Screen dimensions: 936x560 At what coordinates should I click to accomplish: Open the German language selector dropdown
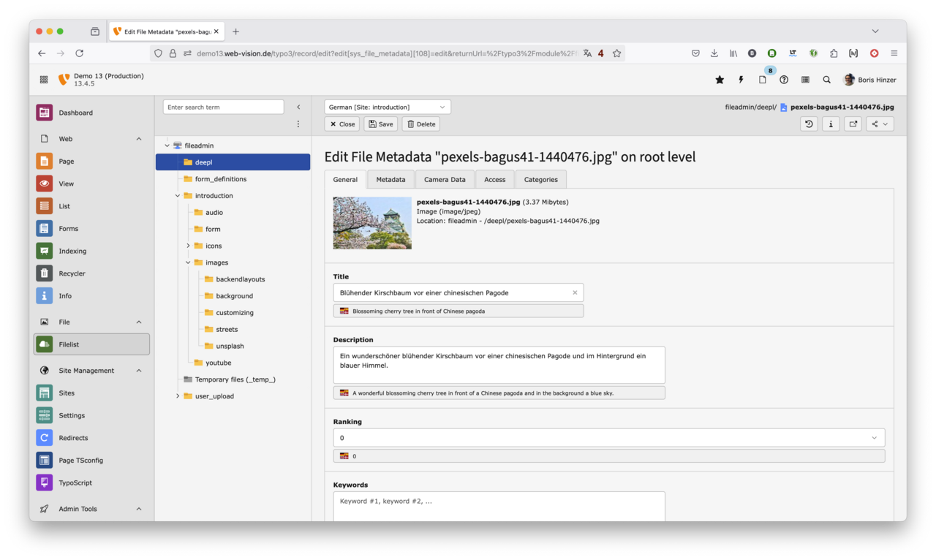[388, 106]
